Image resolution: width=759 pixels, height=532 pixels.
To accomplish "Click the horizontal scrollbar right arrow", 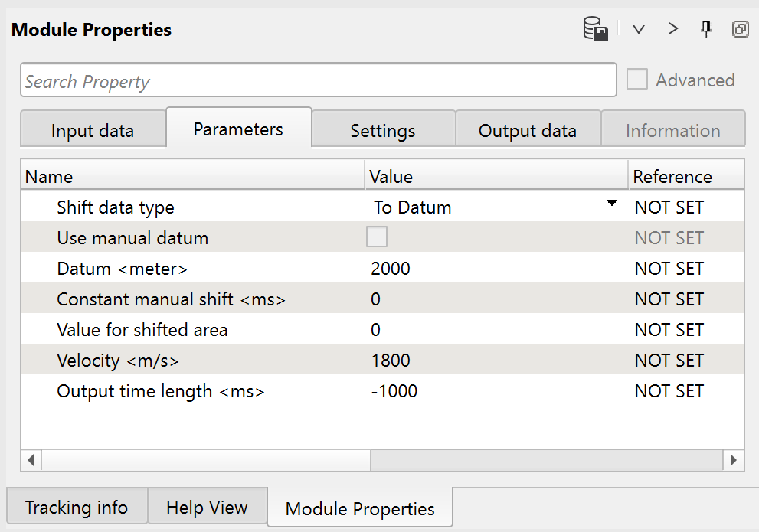I will click(733, 460).
